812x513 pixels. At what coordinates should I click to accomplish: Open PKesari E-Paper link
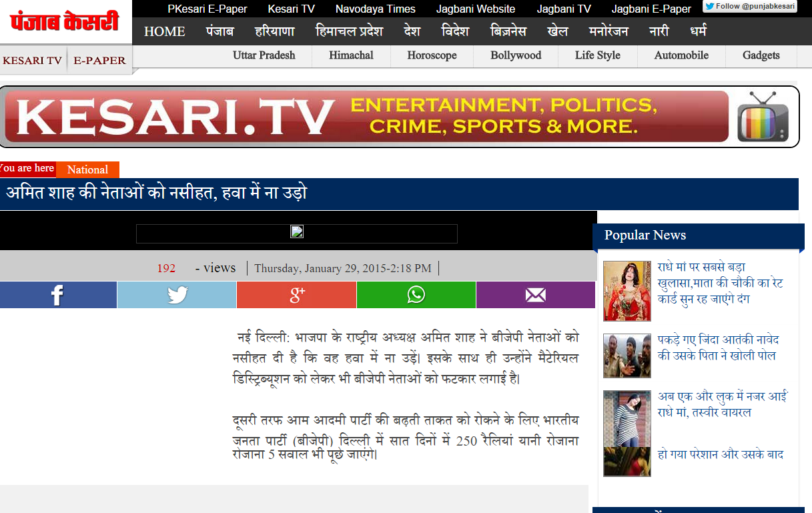point(208,9)
